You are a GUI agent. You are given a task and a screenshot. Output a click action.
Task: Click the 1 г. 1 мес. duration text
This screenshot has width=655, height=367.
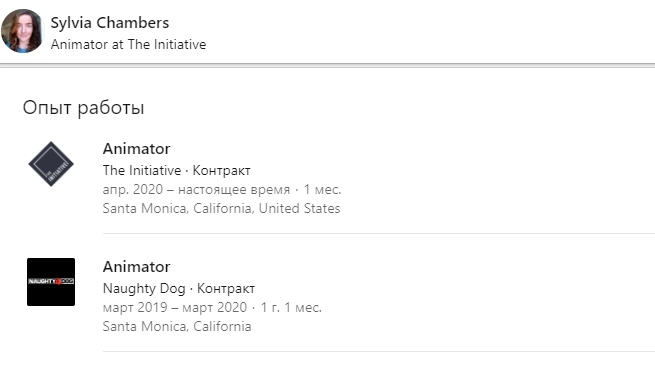pyautogui.click(x=291, y=307)
